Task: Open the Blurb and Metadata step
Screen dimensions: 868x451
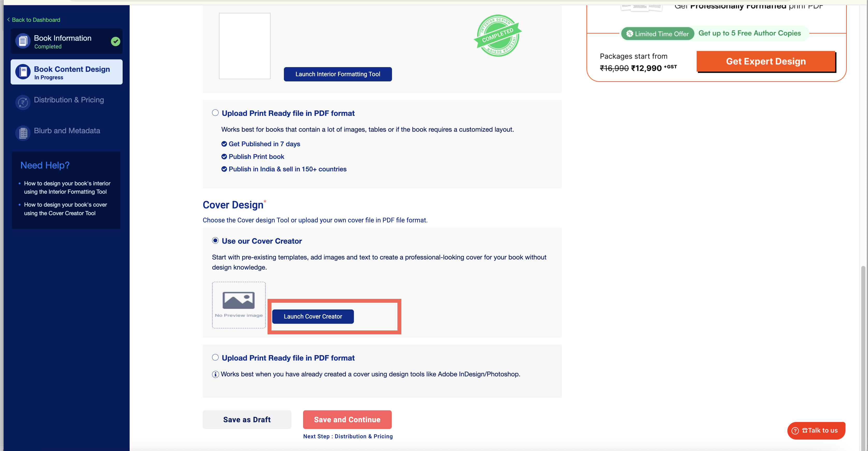Action: point(67,131)
